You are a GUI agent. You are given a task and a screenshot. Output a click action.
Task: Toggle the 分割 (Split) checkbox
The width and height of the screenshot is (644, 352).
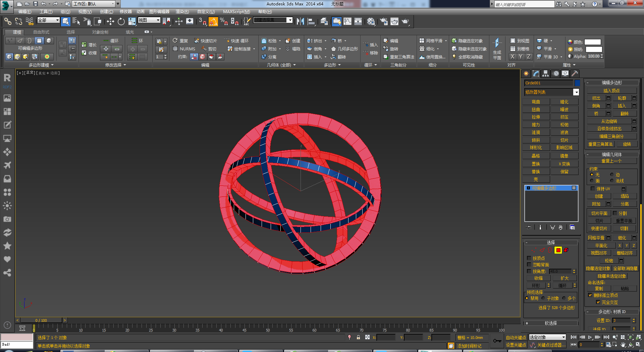click(615, 213)
